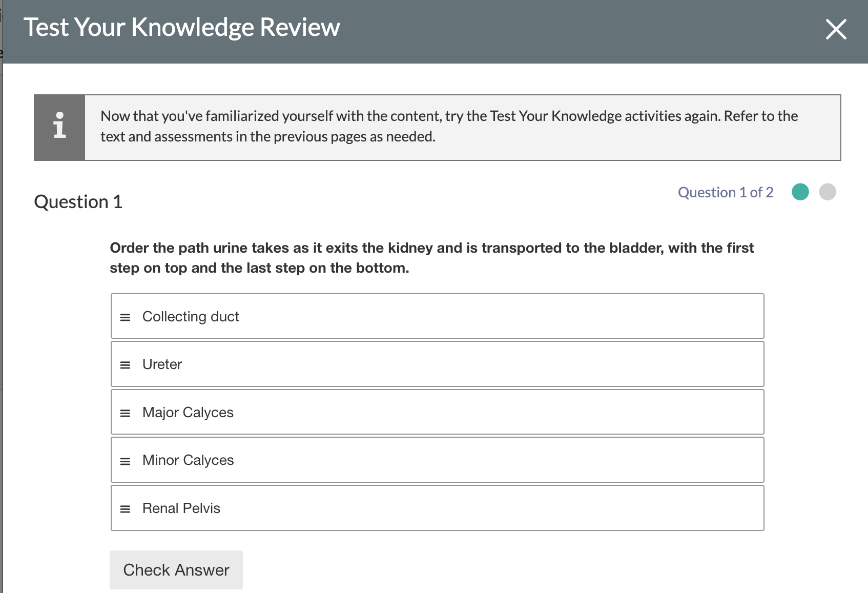Click the Question 1 heading
The image size is (868, 593).
click(x=78, y=202)
